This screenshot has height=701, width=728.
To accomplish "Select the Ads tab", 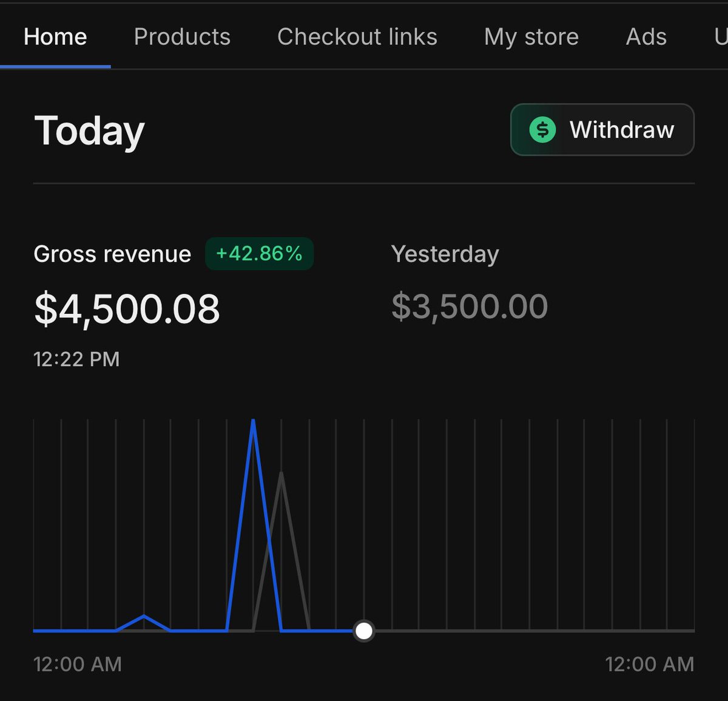I will 646,37.
